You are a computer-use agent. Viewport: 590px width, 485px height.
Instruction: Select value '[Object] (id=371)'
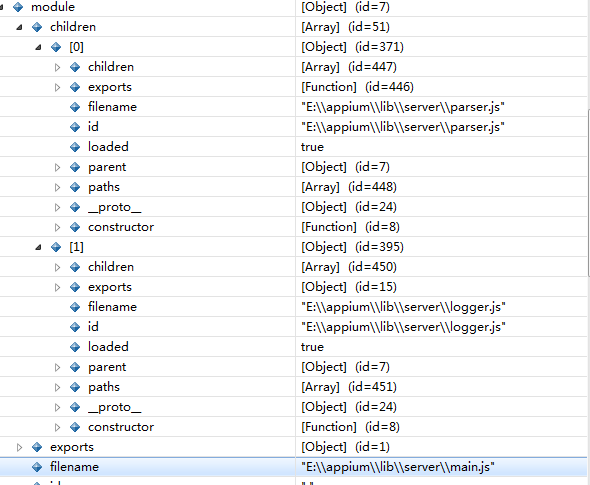click(x=352, y=47)
